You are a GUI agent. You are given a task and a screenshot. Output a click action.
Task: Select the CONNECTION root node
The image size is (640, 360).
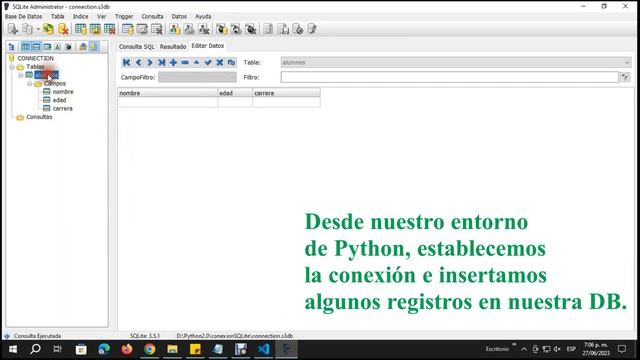coord(36,58)
